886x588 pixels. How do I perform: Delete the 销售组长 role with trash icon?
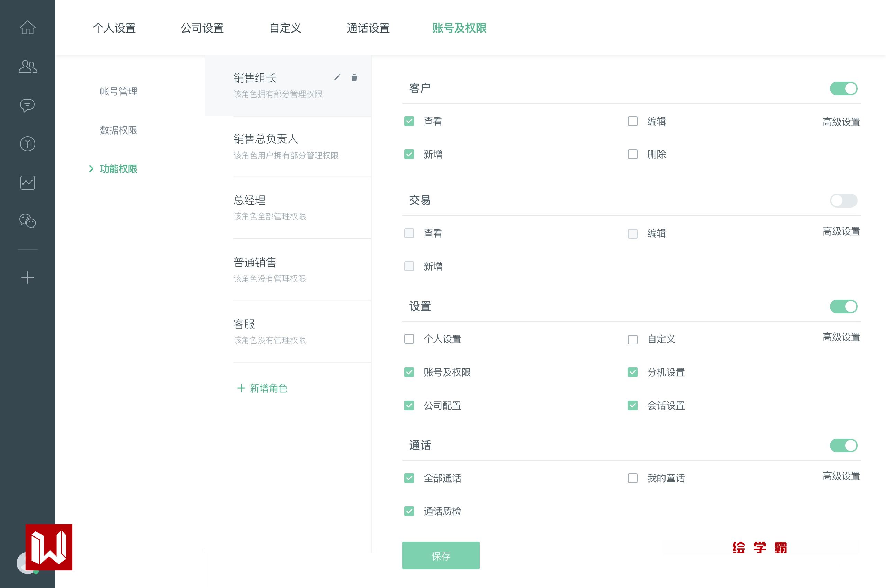(354, 77)
